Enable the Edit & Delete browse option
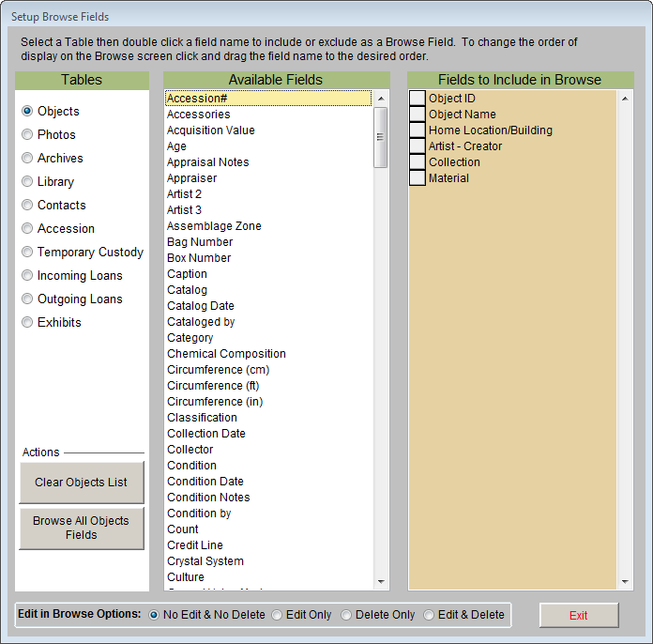653x644 pixels. 429,615
